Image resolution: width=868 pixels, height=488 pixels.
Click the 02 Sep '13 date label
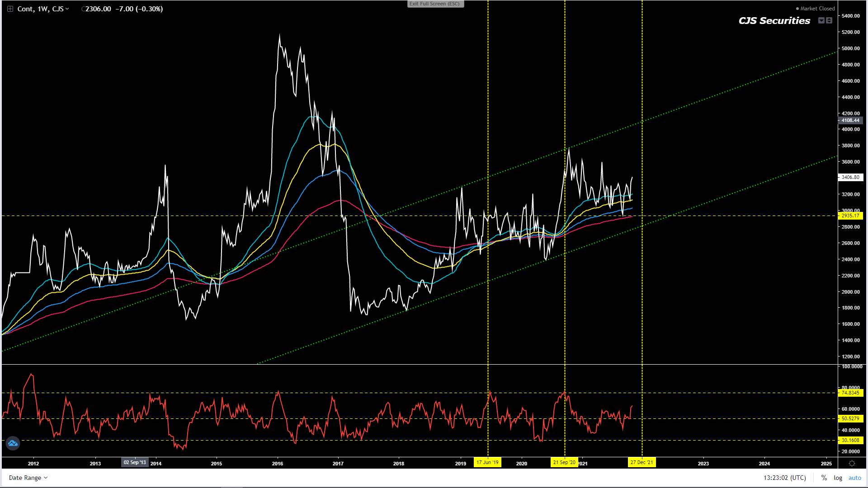click(x=135, y=462)
